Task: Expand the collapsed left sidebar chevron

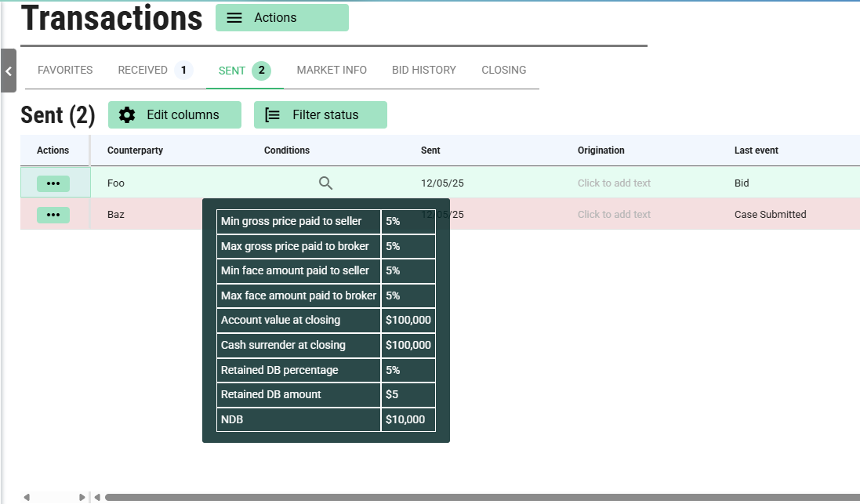Action: [x=9, y=71]
